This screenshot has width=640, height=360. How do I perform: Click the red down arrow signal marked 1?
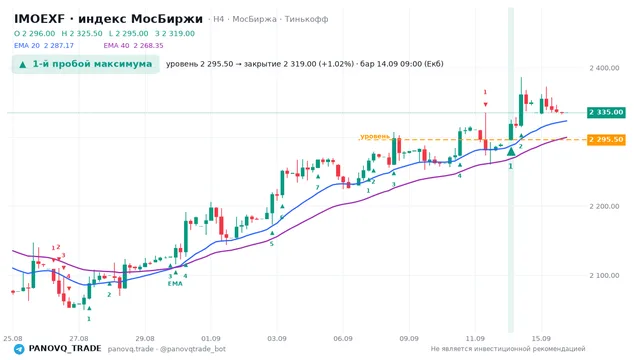[485, 105]
